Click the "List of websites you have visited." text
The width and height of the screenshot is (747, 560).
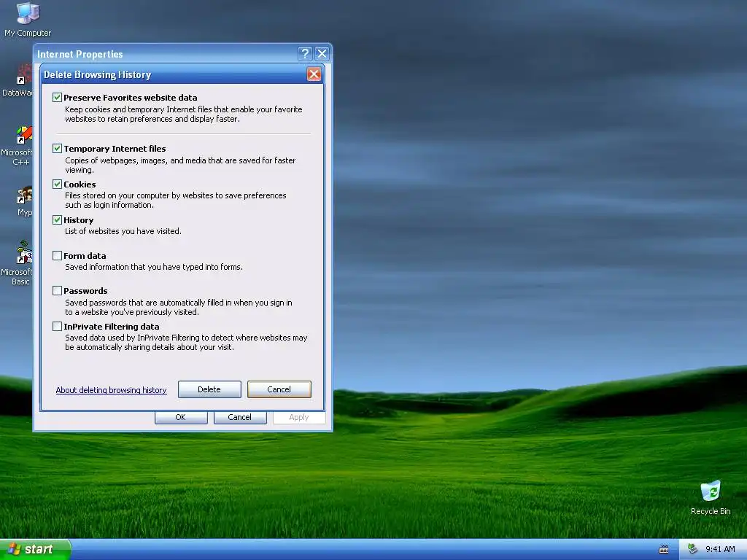[x=123, y=231]
